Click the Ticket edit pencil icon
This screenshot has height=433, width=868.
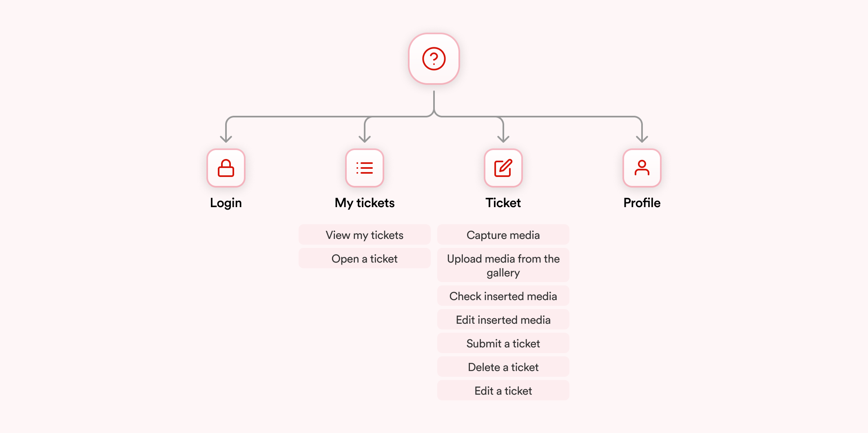point(503,168)
